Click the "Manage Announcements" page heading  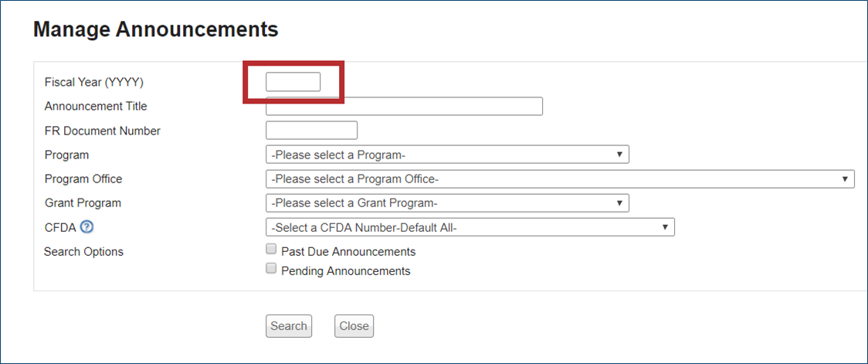(x=155, y=30)
